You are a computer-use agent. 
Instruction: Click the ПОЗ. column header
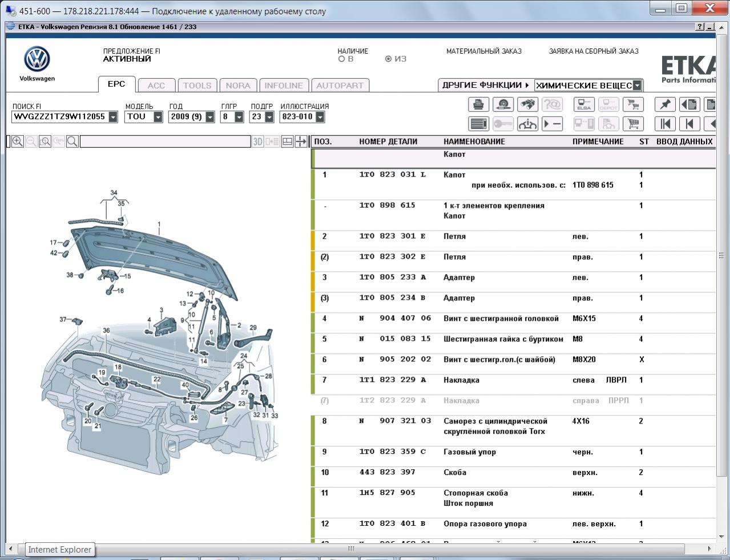(x=323, y=142)
